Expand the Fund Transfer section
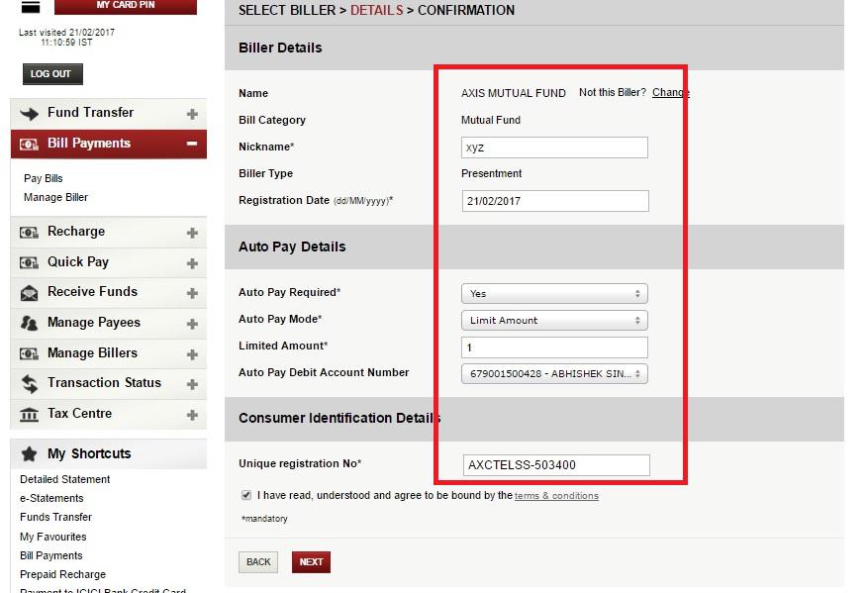This screenshot has width=868, height=593. pos(194,113)
